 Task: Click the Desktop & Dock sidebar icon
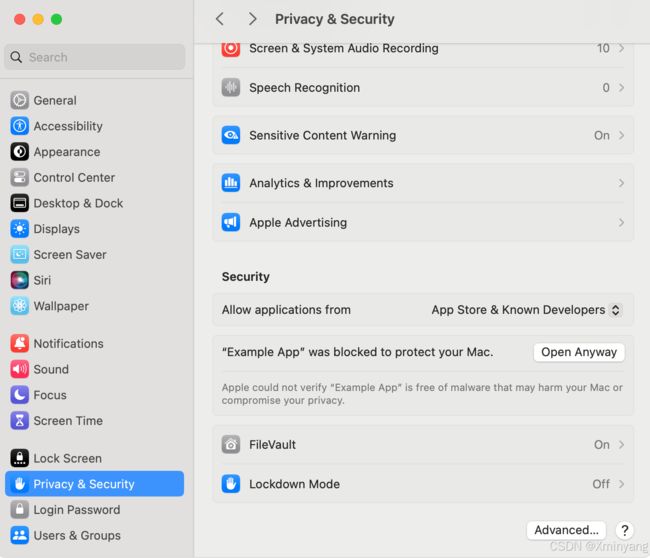coord(19,203)
